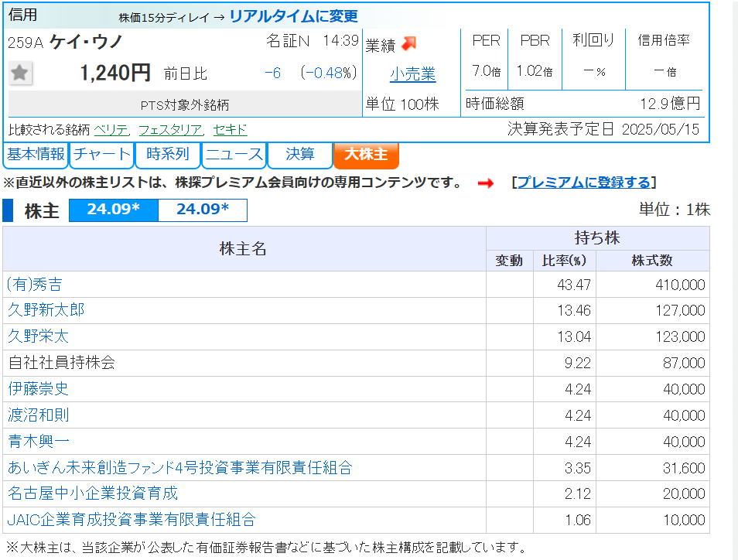The height and width of the screenshot is (560, 738).
Task: Select the white 24.09* period button
Action: point(203,210)
